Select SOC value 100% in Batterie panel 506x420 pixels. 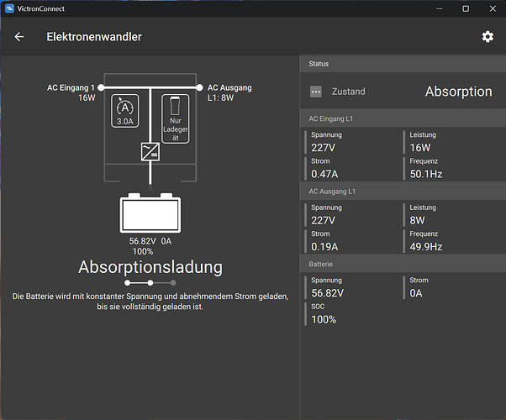click(x=324, y=319)
